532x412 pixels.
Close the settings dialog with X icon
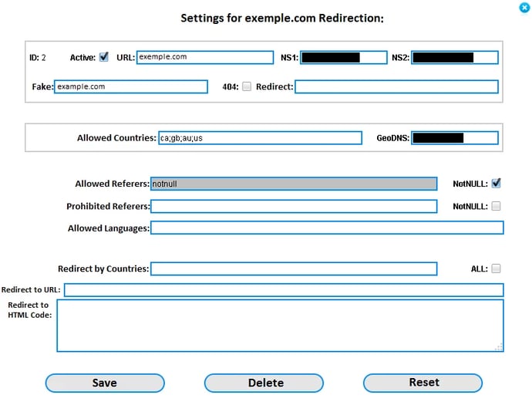point(525,7)
